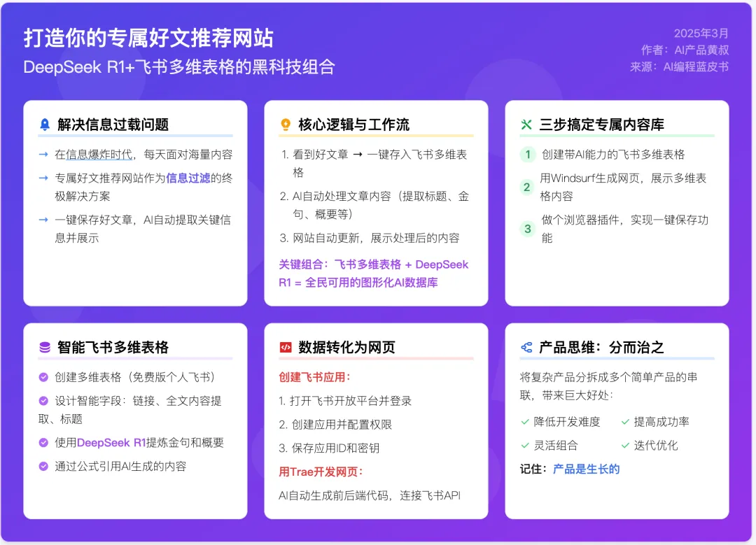
Task: Click item 3. 保存应用ID和密钥
Action: pos(329,448)
